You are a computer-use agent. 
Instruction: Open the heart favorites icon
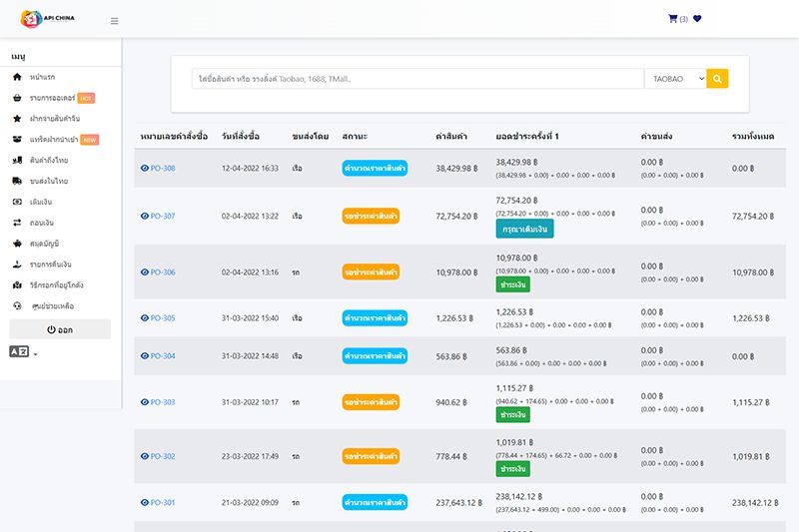(x=697, y=19)
